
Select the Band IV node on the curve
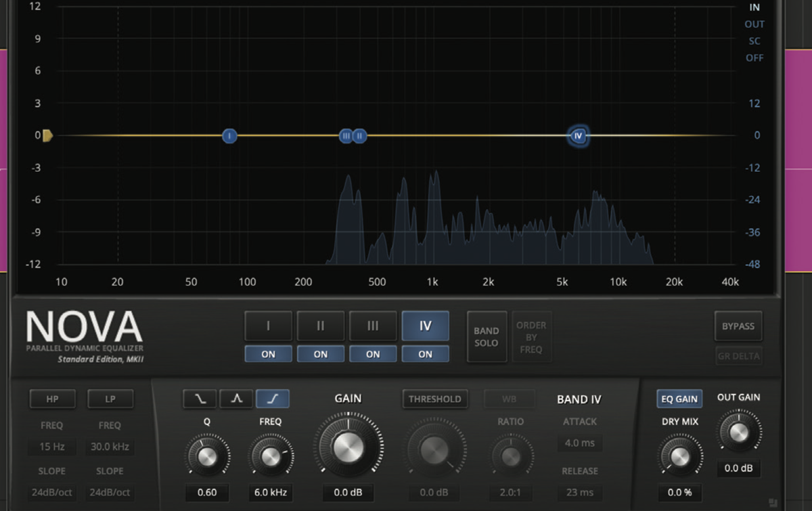578,135
